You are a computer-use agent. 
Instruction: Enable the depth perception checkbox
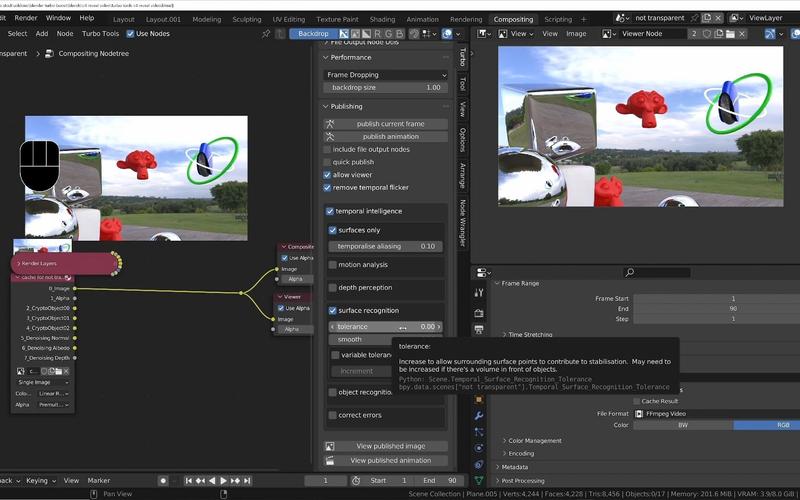(x=333, y=288)
